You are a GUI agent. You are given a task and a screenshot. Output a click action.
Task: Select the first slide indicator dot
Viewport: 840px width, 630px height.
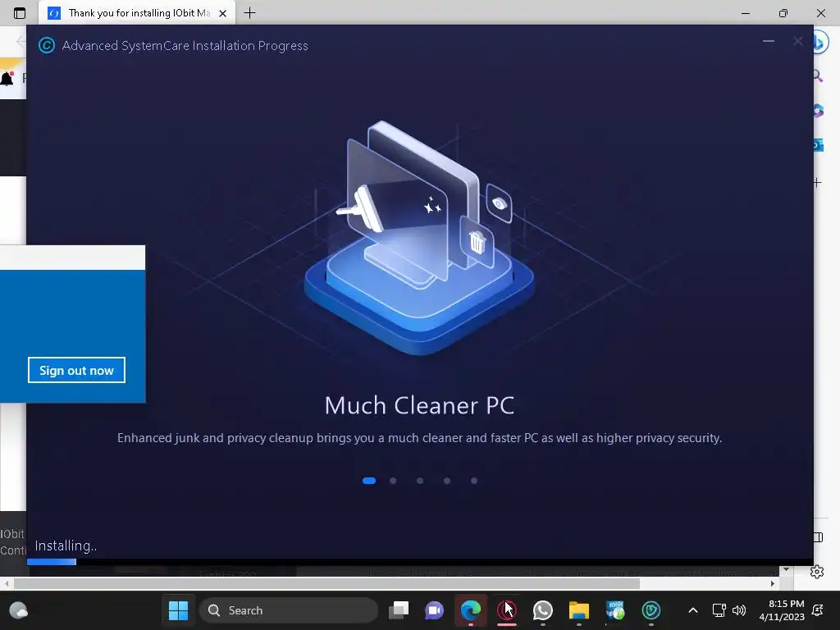pyautogui.click(x=369, y=481)
